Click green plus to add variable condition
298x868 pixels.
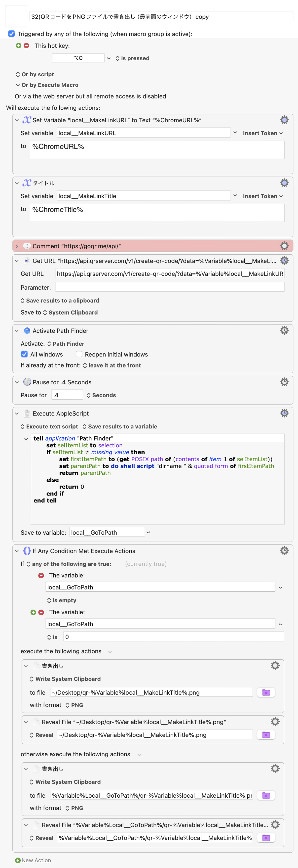pos(33,612)
